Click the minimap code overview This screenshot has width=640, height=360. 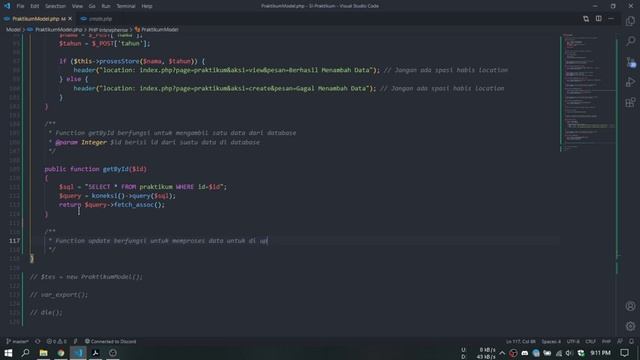(589, 92)
